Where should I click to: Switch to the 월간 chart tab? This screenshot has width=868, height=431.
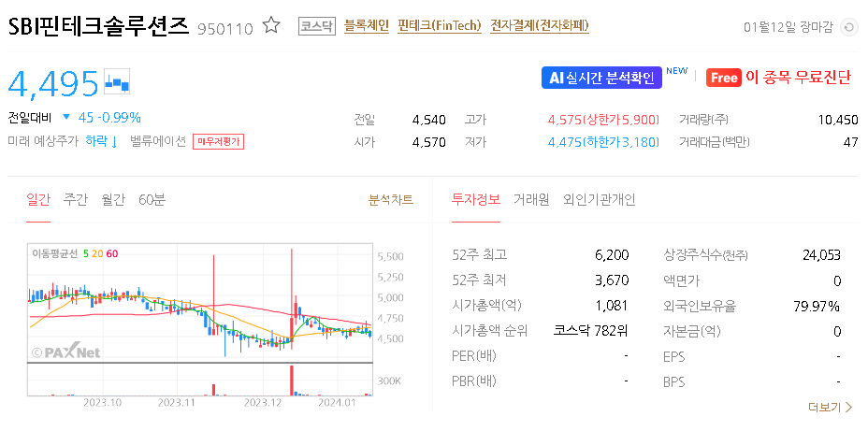(x=113, y=200)
